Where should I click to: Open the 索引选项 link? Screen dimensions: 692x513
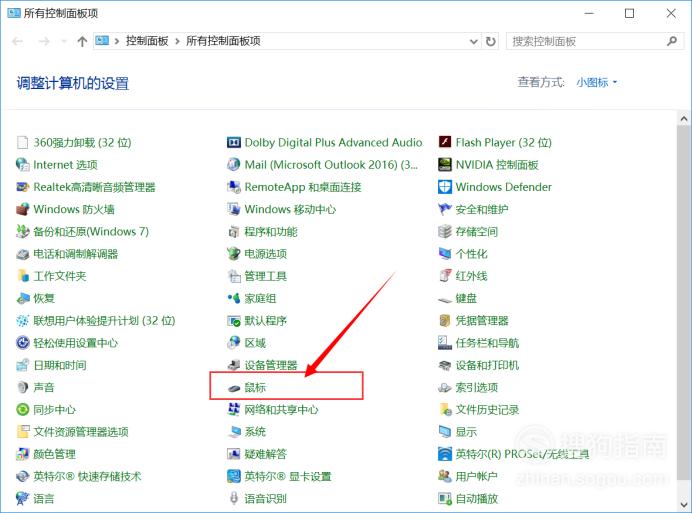pyautogui.click(x=477, y=387)
